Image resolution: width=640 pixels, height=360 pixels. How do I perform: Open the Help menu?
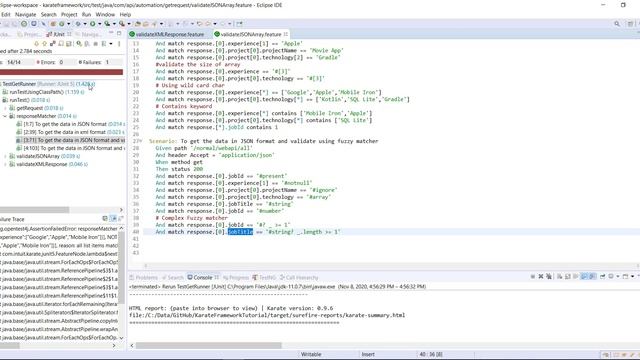coord(125,14)
